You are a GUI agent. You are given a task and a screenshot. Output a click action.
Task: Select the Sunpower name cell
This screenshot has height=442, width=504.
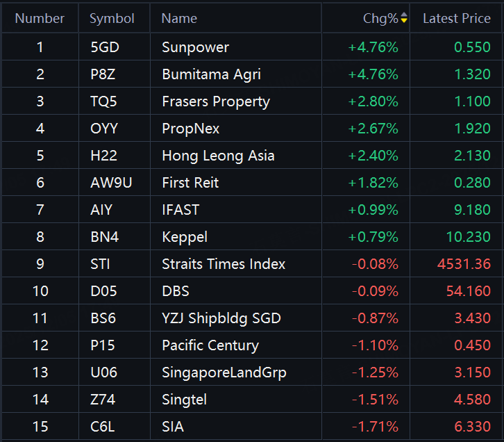click(x=196, y=47)
